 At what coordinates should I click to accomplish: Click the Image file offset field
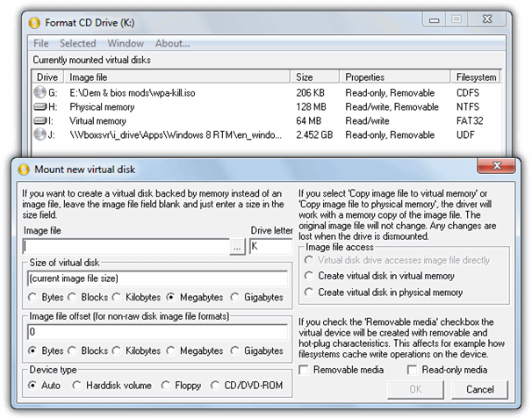157,332
